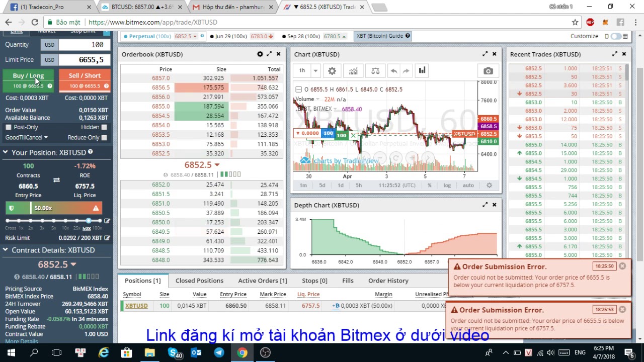Expand the Orderbook panel to fullscreen
Screen dimensions: 644x362
coord(269,54)
